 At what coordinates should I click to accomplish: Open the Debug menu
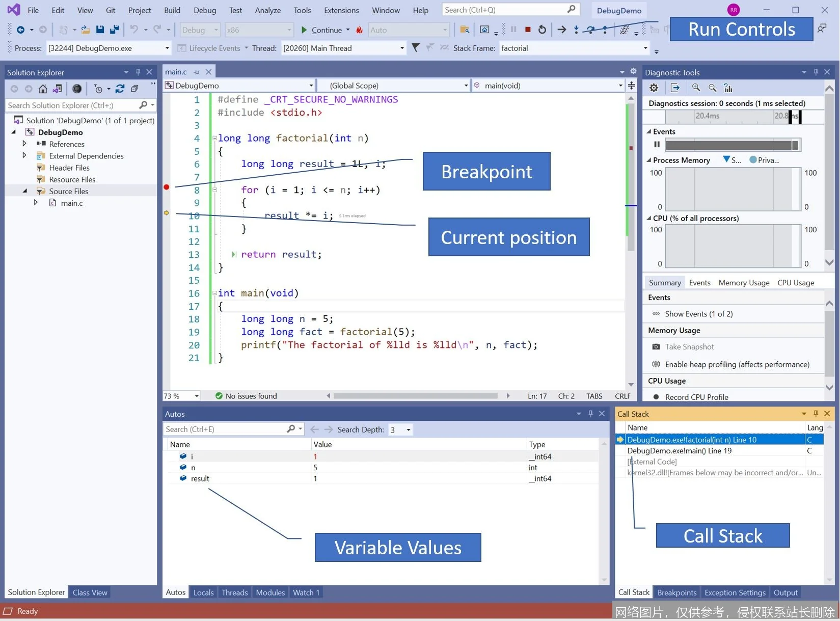205,10
